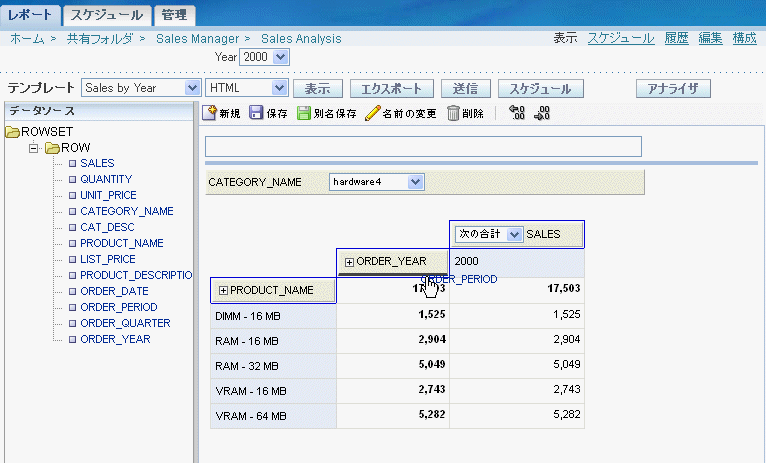Select ORDER_YEAR in data source tree

point(115,339)
